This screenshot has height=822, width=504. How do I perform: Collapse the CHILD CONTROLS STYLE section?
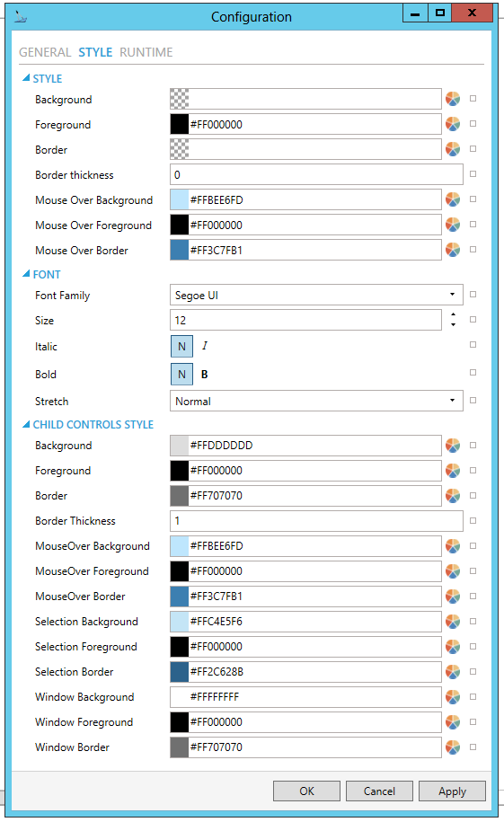[26, 425]
